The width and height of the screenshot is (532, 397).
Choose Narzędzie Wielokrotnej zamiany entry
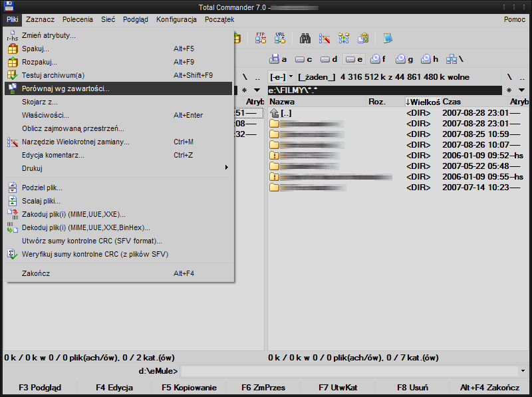click(118, 142)
